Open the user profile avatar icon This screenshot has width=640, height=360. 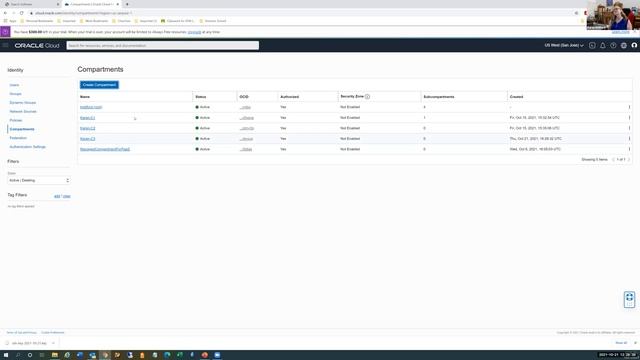634,45
